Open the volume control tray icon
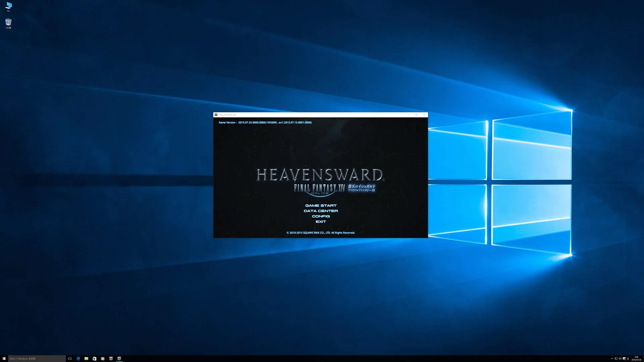Viewport: 644px width, 362px height. coord(620,359)
